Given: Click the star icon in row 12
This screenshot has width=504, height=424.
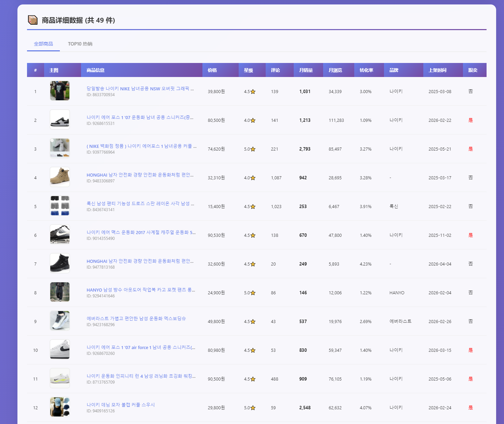Looking at the screenshot, I should coord(253,408).
